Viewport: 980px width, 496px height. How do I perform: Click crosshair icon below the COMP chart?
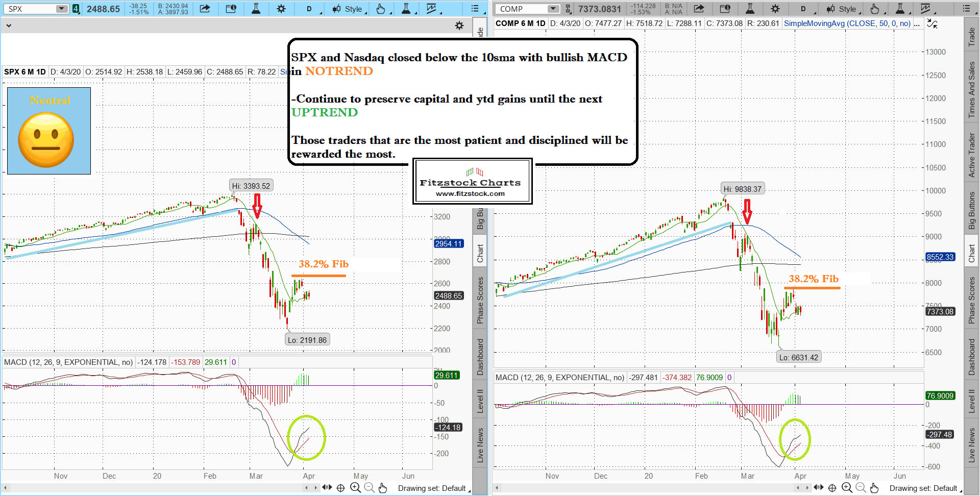point(832,488)
